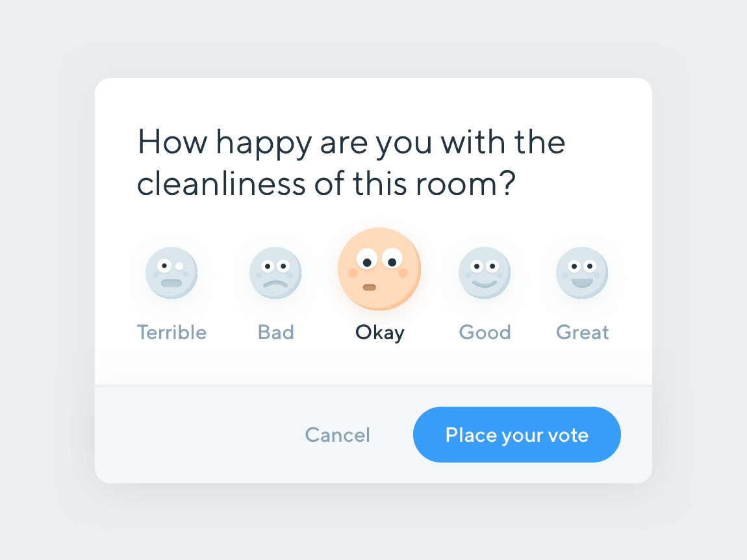Screen dimensions: 747x560
Task: Cancel the cleanliness vote dialog
Action: pyautogui.click(x=338, y=435)
